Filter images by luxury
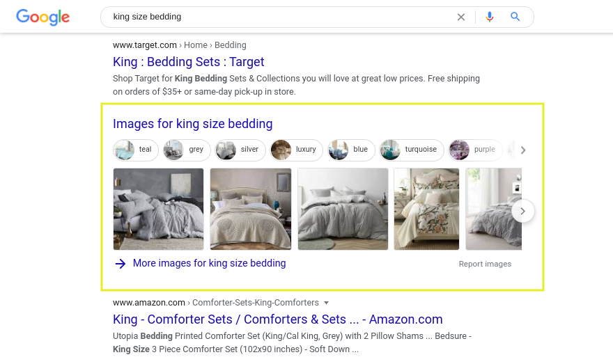The height and width of the screenshot is (364, 613). (x=295, y=150)
